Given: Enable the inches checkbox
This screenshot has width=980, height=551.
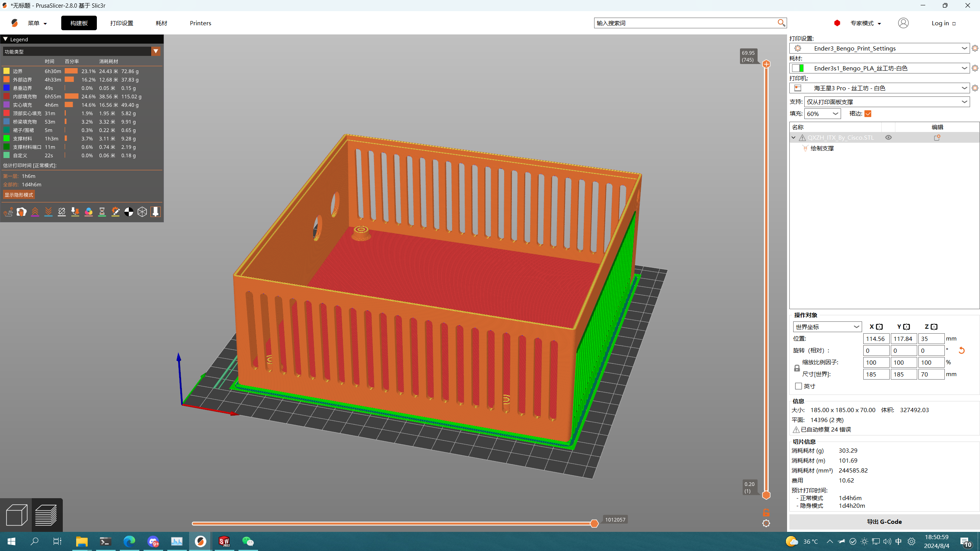Looking at the screenshot, I should (x=798, y=386).
